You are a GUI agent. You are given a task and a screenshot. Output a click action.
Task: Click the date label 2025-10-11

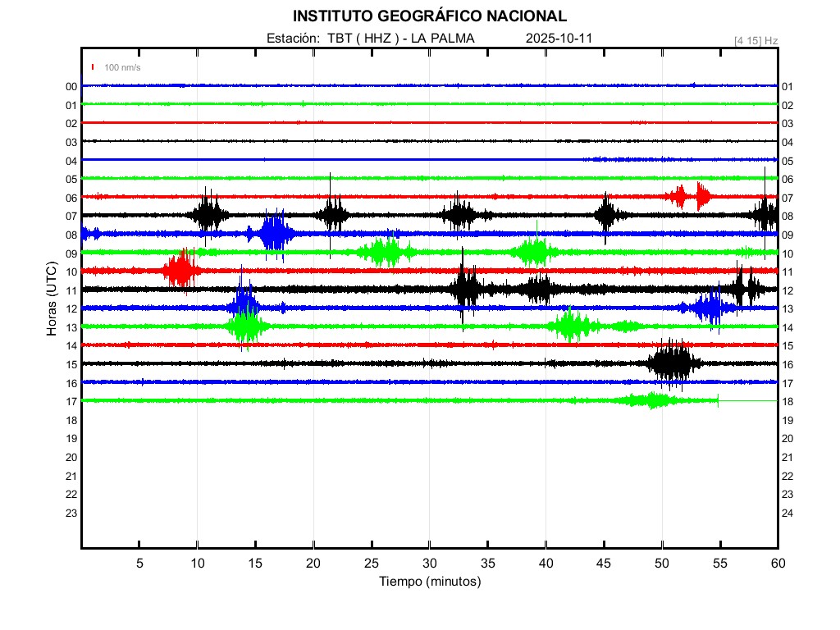(x=559, y=39)
